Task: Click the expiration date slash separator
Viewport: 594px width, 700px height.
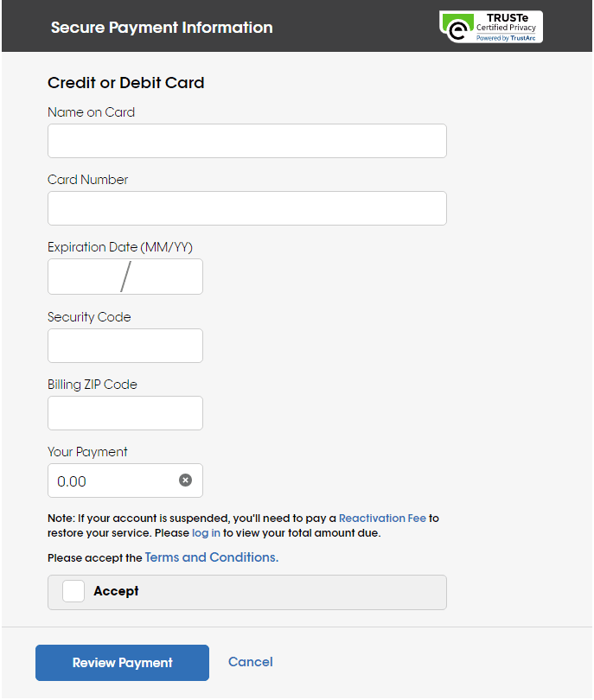Action: [x=125, y=276]
